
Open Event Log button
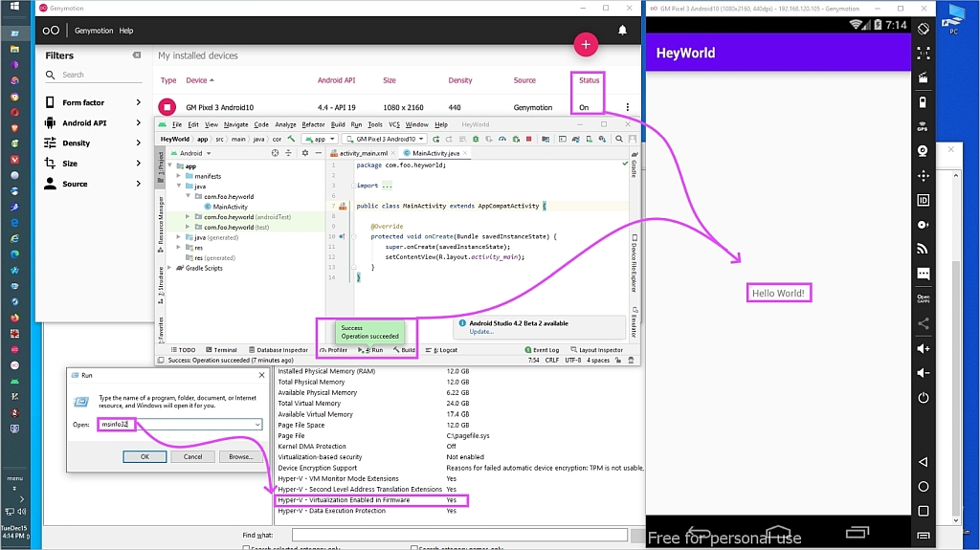point(542,350)
